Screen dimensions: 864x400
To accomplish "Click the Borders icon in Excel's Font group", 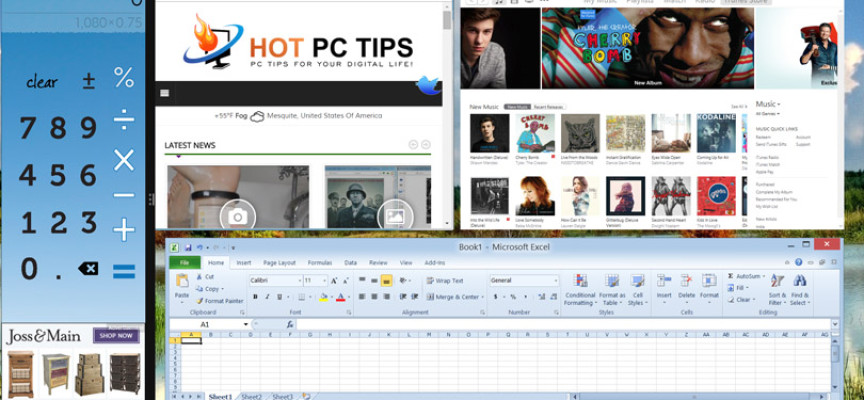I will coord(301,297).
